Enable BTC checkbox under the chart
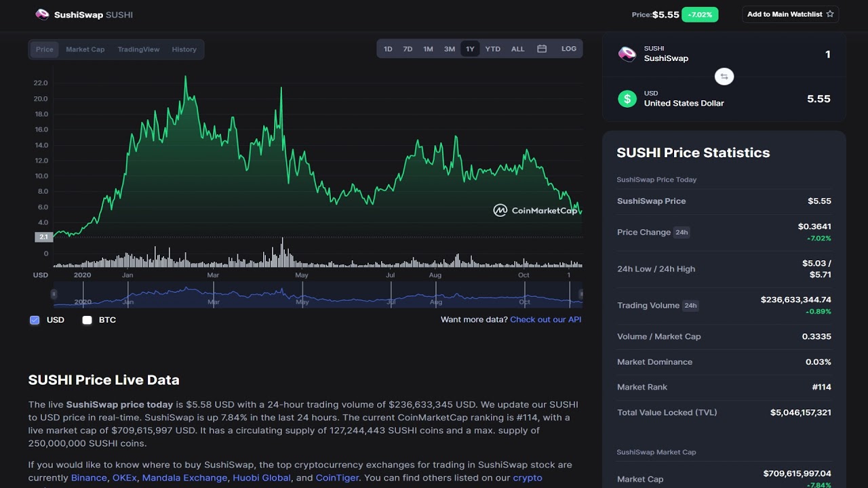Image resolution: width=868 pixels, height=488 pixels. click(x=87, y=320)
